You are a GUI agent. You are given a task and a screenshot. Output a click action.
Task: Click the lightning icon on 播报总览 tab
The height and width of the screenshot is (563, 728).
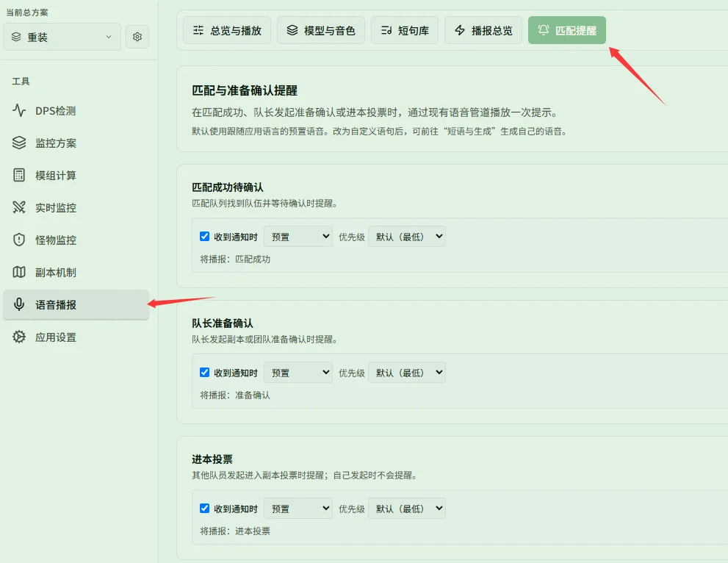[460, 30]
